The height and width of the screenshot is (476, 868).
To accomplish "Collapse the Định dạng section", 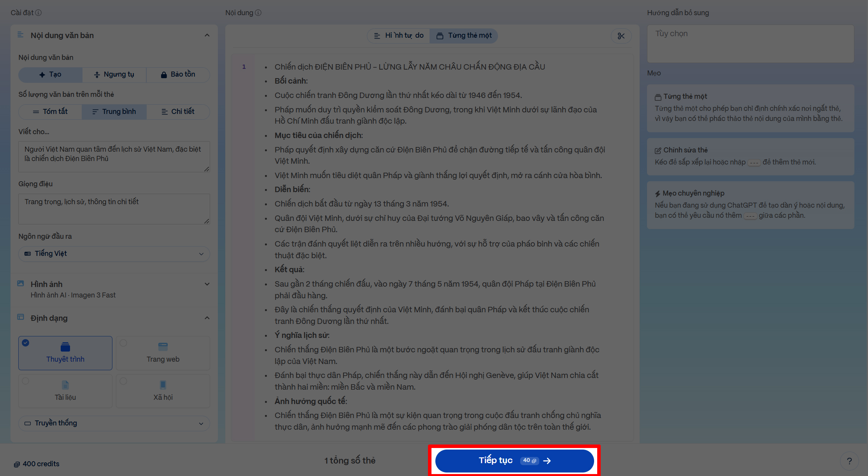I will (x=207, y=318).
